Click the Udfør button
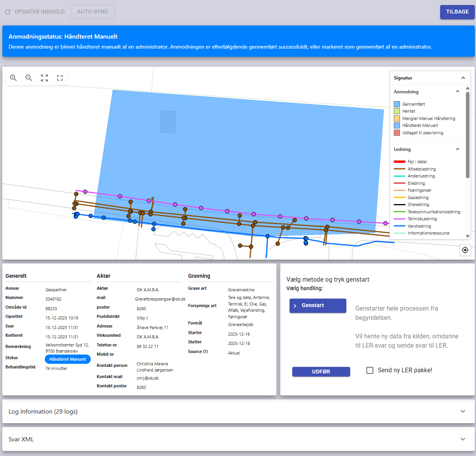 point(321,372)
